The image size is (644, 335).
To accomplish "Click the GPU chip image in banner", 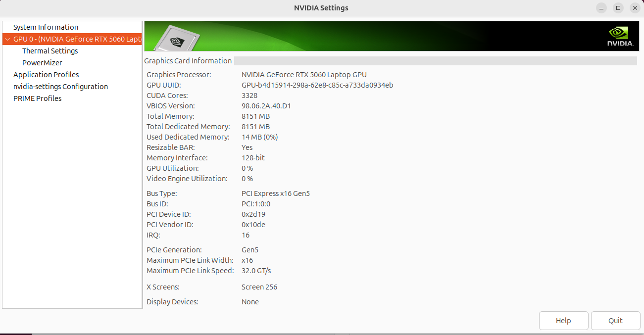I will coord(176,38).
